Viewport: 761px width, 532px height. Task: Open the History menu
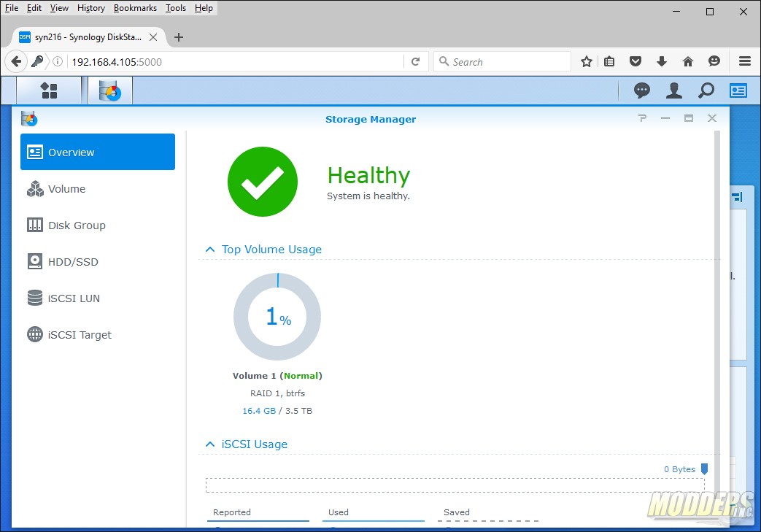[90, 8]
